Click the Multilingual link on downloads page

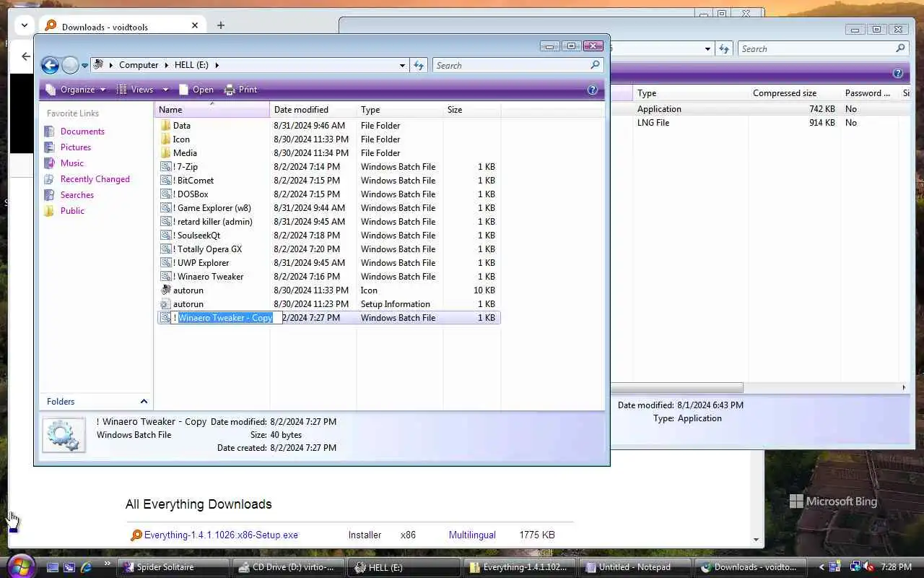pyautogui.click(x=472, y=535)
